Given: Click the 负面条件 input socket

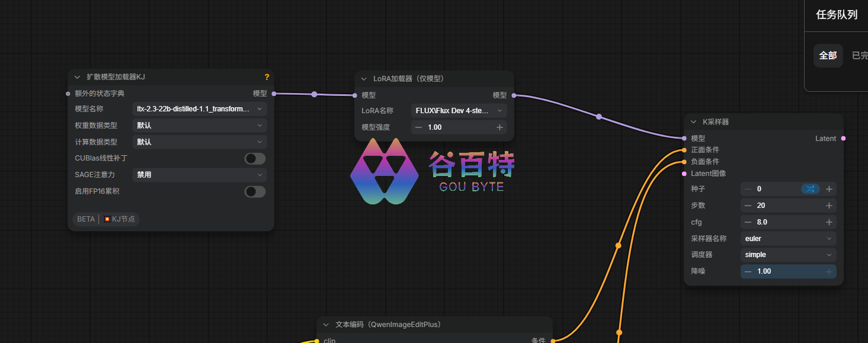Looking at the screenshot, I should 684,162.
